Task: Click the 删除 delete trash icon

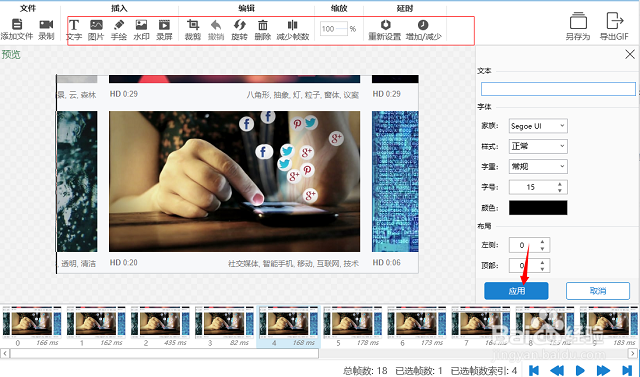Action: [x=263, y=25]
